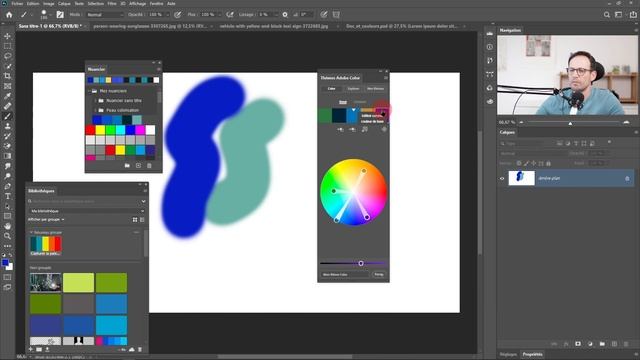Create new swatch group folder in Nuancier
Image resolution: width=640 pixels, height=360 pixels.
coord(127,165)
